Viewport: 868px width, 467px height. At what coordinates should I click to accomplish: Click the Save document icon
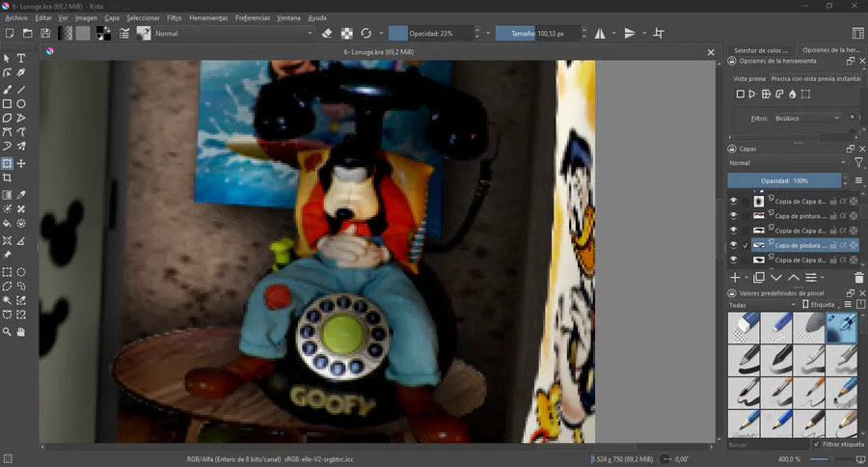coord(45,33)
